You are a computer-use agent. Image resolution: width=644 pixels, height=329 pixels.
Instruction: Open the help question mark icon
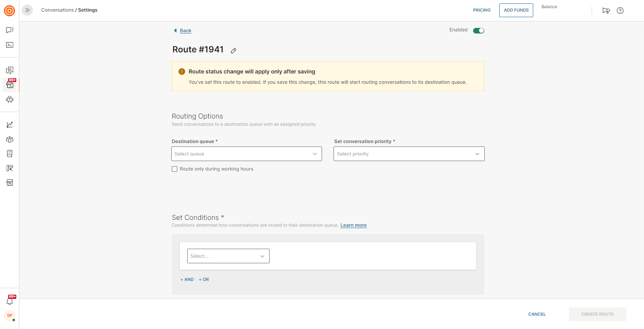pyautogui.click(x=620, y=10)
